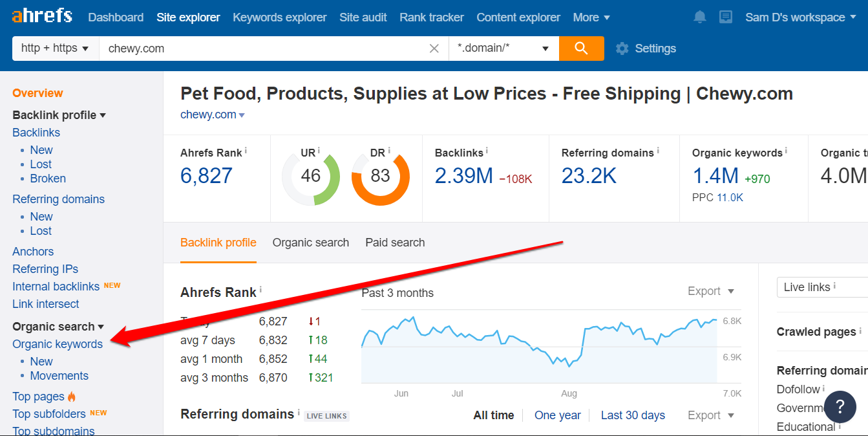Show info tooltip for Ahrefs Rank metric
Screen dimensions: 868x436
246,151
